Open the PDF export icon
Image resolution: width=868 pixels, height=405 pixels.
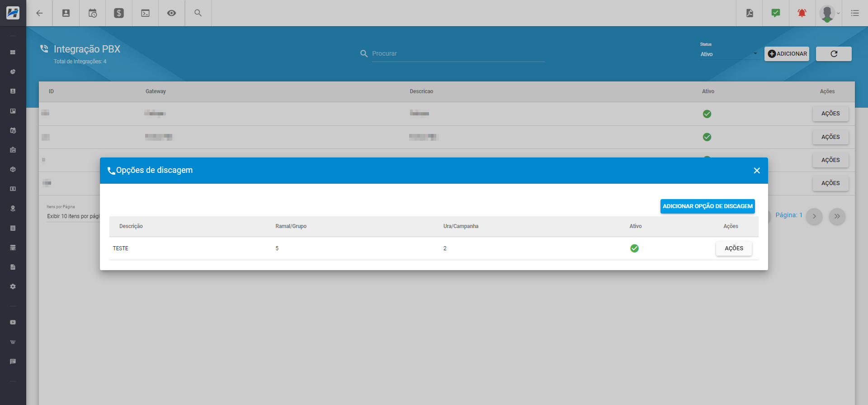point(750,13)
